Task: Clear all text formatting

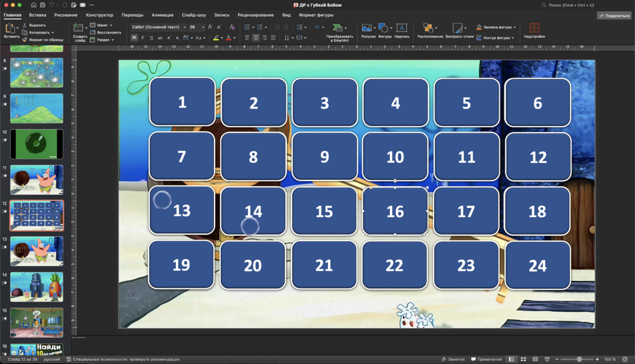Action: tap(232, 27)
